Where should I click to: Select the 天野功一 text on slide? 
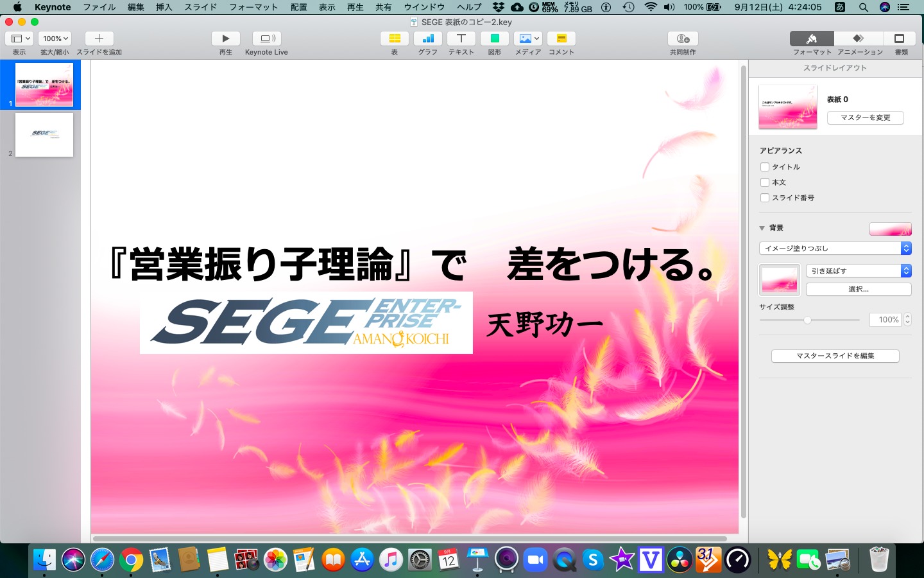(545, 324)
